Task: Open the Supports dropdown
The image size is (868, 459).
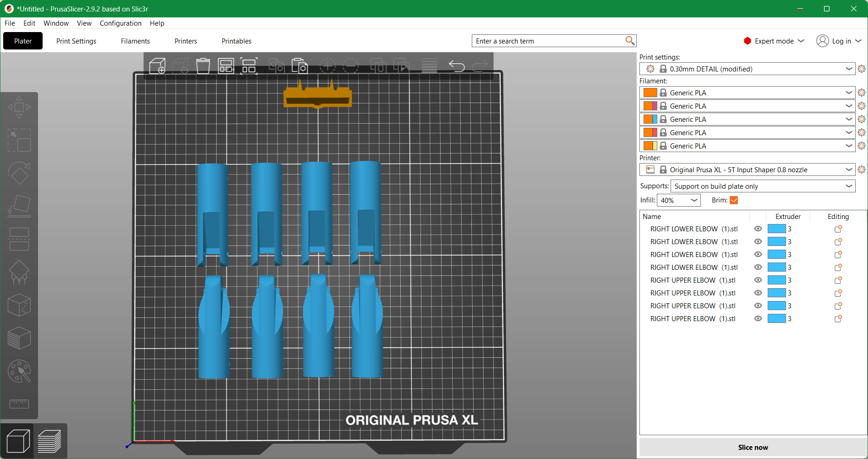Action: [763, 186]
